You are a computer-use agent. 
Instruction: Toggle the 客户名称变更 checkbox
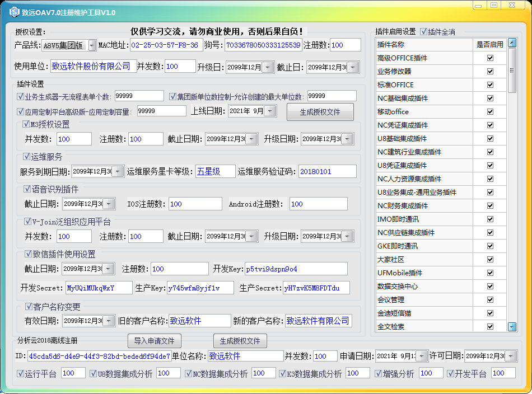pyautogui.click(x=29, y=307)
